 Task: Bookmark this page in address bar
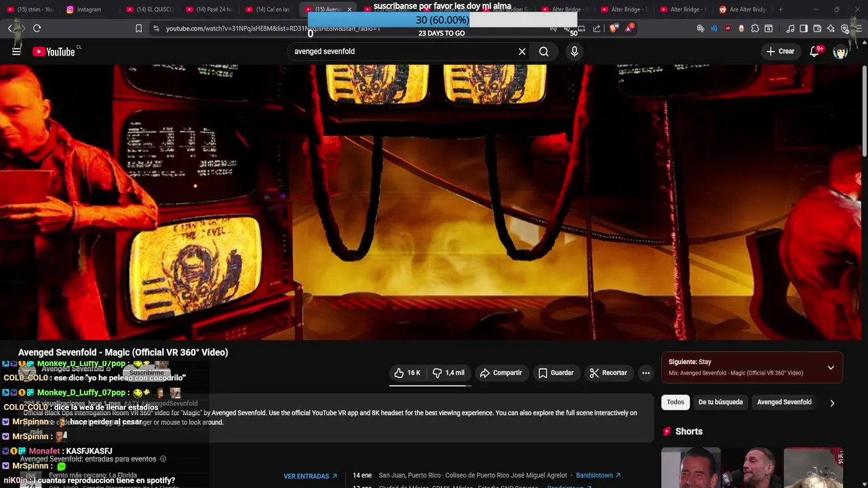[138, 28]
